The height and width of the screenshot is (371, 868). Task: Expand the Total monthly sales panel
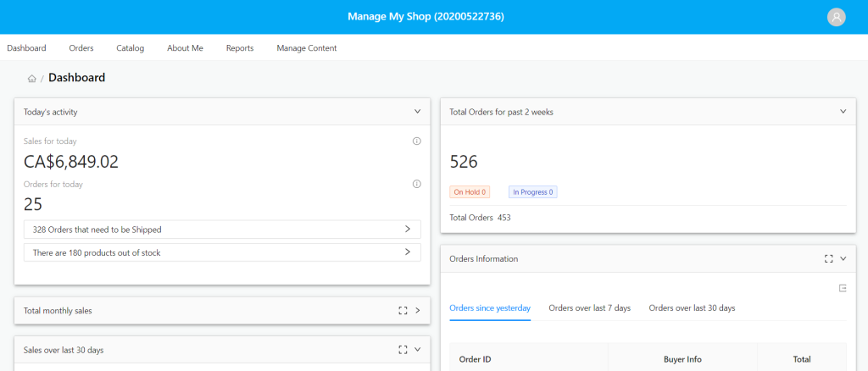click(417, 311)
